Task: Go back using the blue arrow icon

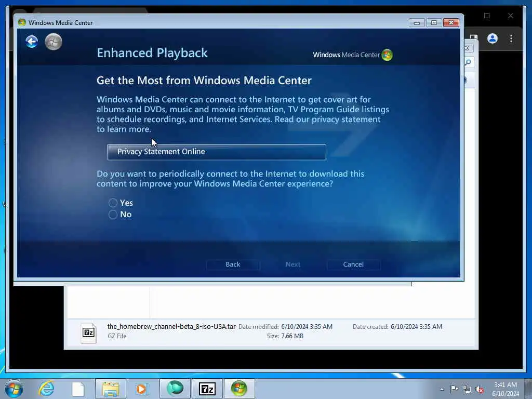Action: (x=32, y=42)
